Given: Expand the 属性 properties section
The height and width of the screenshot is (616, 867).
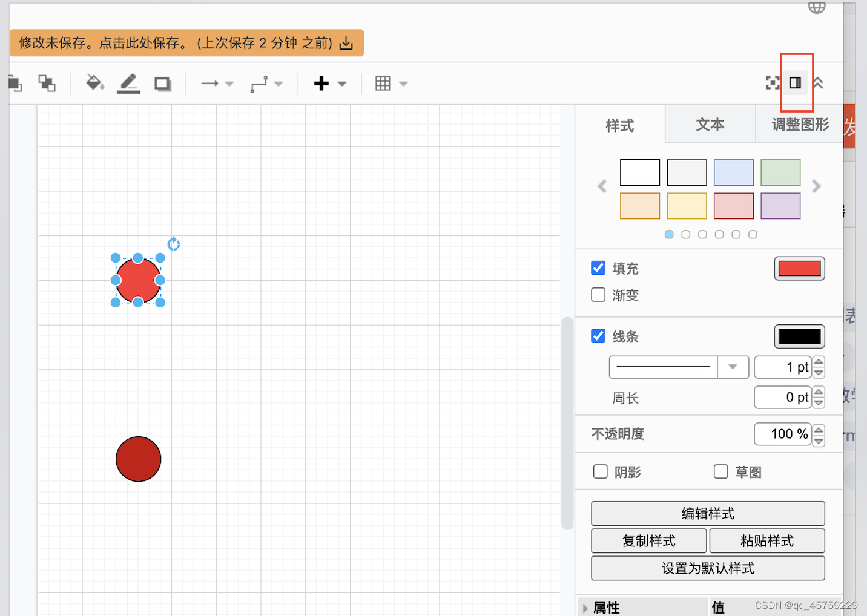Looking at the screenshot, I should pos(585,608).
